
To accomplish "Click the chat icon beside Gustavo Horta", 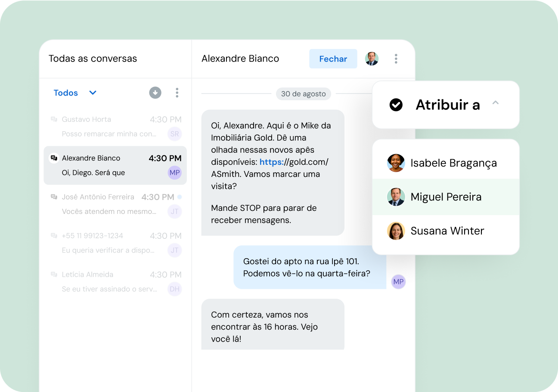I will click(54, 120).
